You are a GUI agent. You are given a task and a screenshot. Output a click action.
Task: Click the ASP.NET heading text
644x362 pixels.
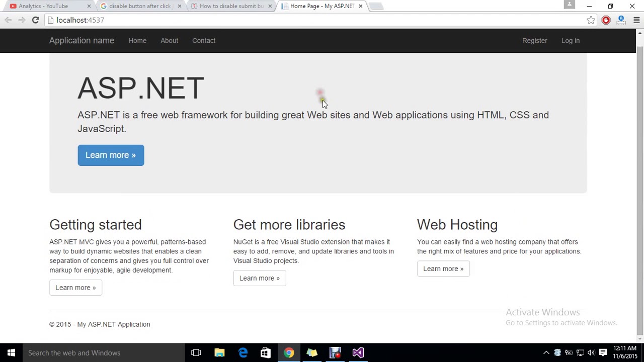tap(141, 88)
